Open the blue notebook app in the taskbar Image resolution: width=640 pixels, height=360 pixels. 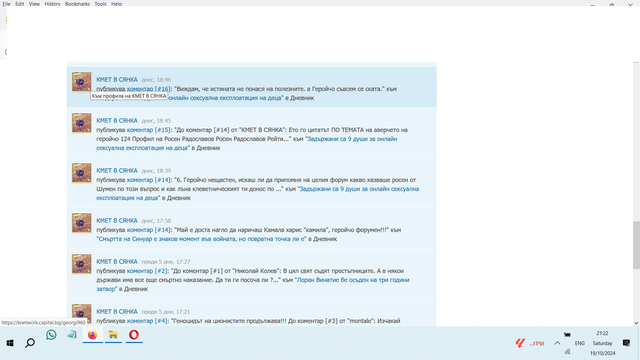click(72, 335)
